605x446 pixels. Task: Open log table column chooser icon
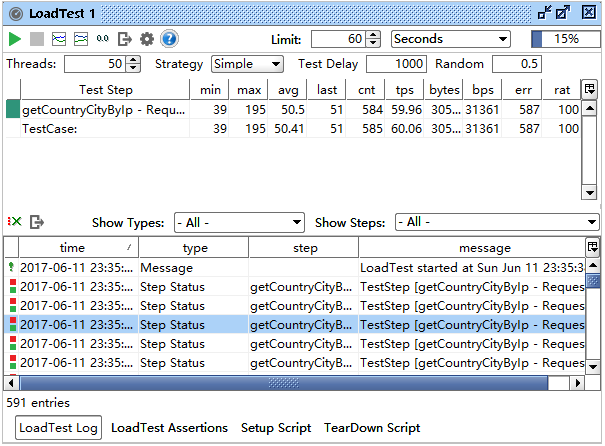(x=592, y=247)
